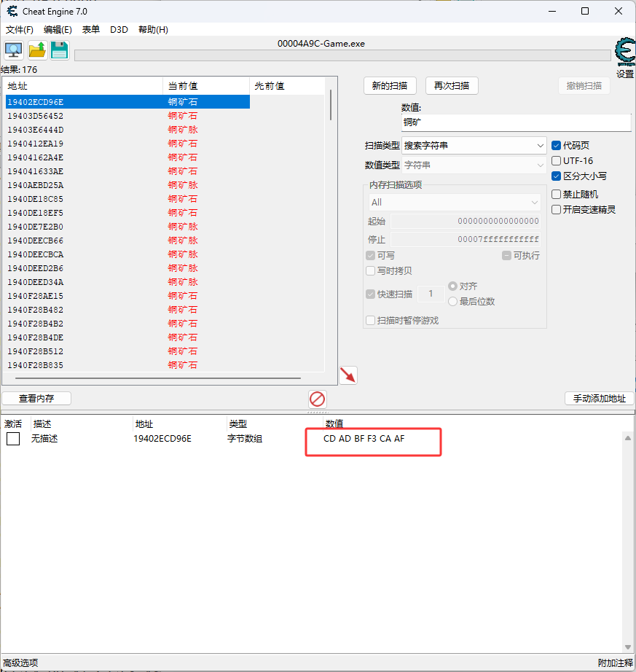Expand the memory region All dropdown
Viewport: 636px width, 672px height.
(x=455, y=203)
